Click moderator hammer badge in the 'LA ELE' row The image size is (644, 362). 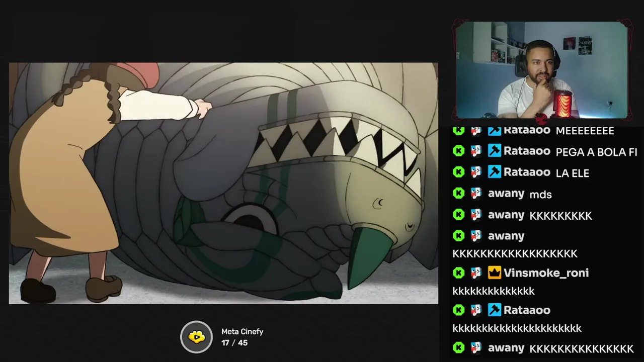[x=495, y=172]
